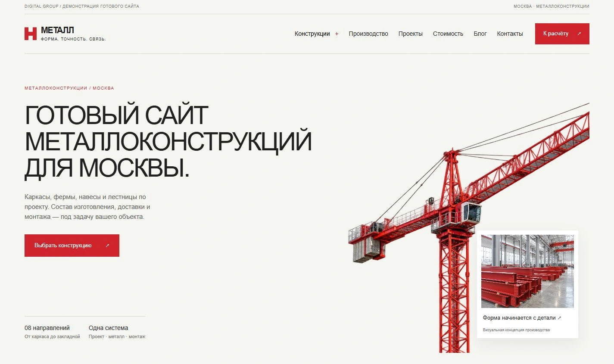Screen dimensions: 614x364
Task: Open the Контакты menu item
Action: click(x=510, y=34)
